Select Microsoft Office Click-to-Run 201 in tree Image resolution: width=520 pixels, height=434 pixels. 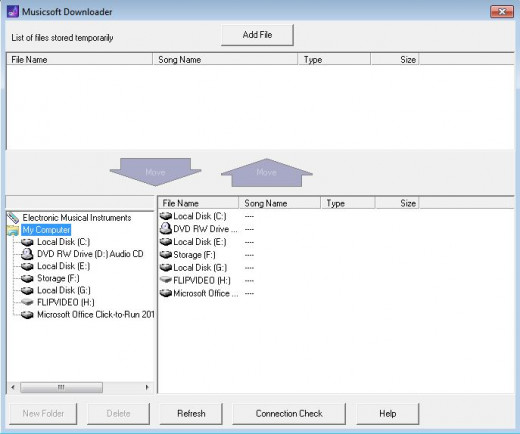95,315
